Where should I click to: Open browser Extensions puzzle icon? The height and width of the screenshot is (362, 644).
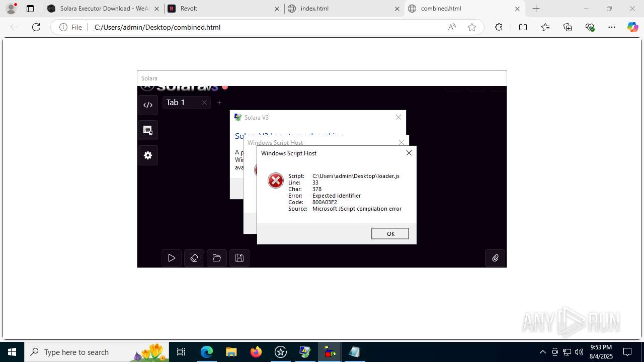[x=499, y=27]
